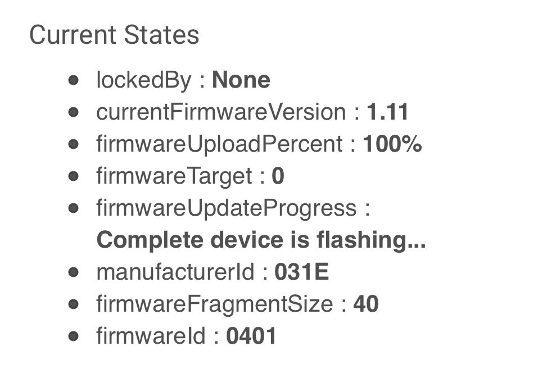This screenshot has height=392, width=538.
Task: Select the firmwareTarget value 0
Action: pos(278,176)
